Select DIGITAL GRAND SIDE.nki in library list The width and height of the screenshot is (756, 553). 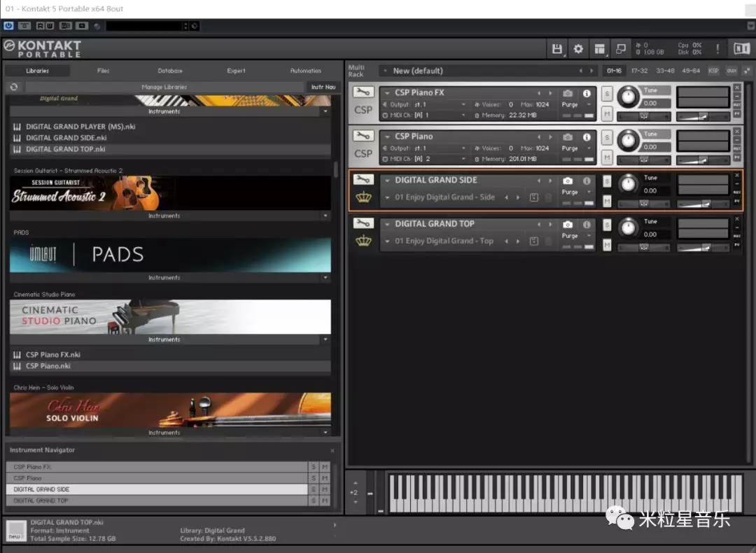tap(66, 138)
